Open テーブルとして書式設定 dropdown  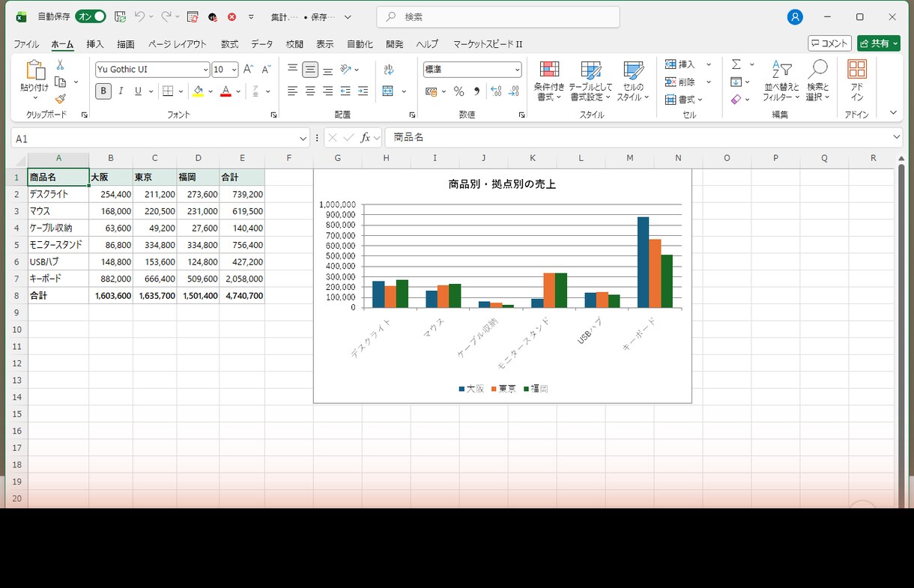pyautogui.click(x=590, y=82)
